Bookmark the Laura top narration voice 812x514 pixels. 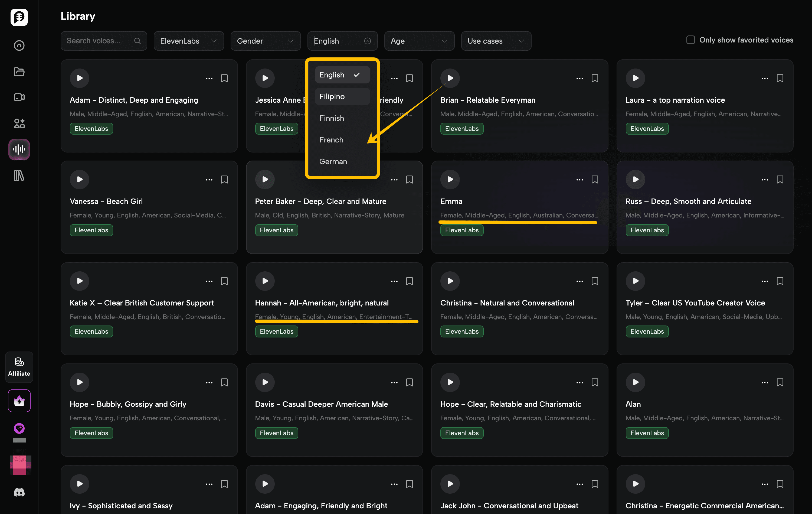(780, 78)
